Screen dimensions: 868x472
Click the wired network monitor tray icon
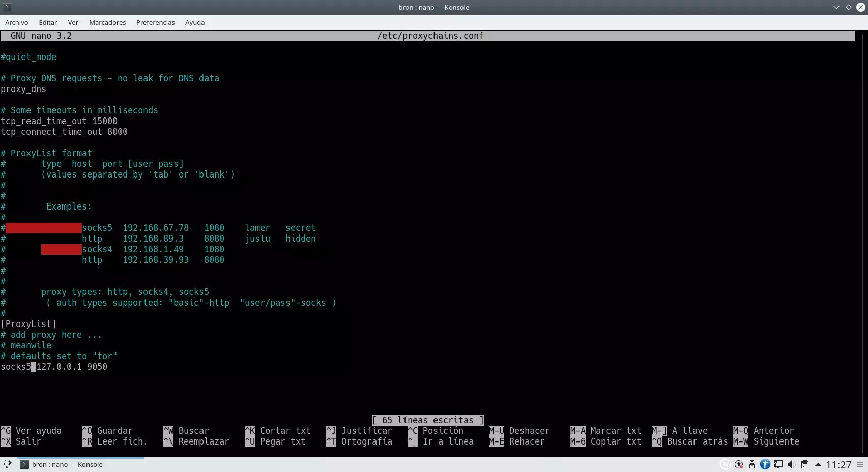pyautogui.click(x=778, y=464)
